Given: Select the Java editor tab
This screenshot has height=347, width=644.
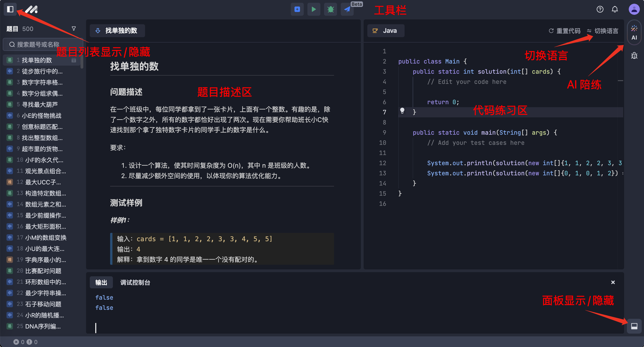Looking at the screenshot, I should [386, 30].
